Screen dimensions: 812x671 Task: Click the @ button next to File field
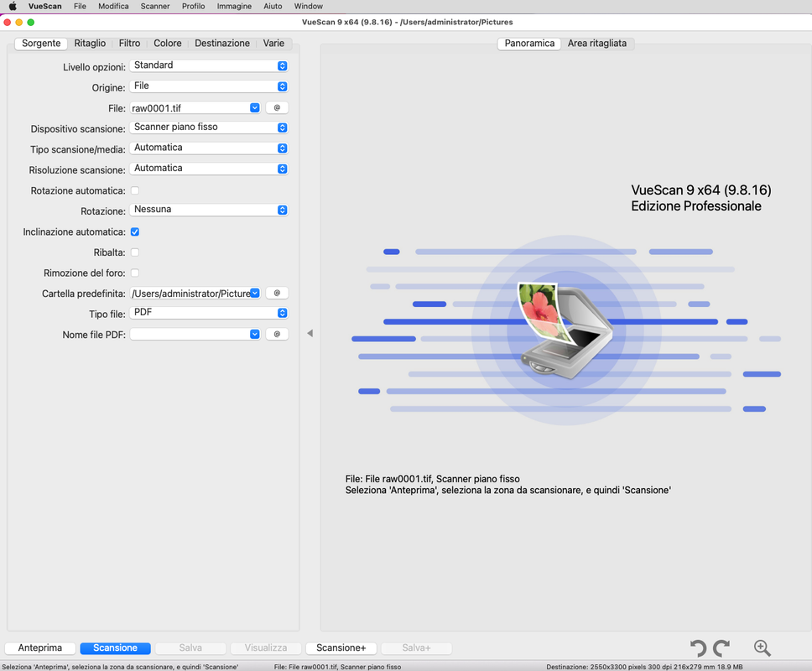(277, 107)
